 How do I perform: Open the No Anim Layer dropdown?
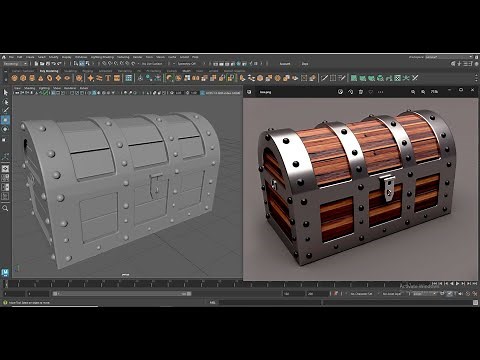coord(392,294)
